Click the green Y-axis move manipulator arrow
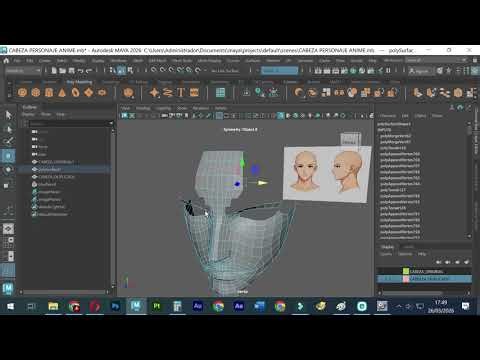This screenshot has width=480, height=360. pyautogui.click(x=242, y=163)
